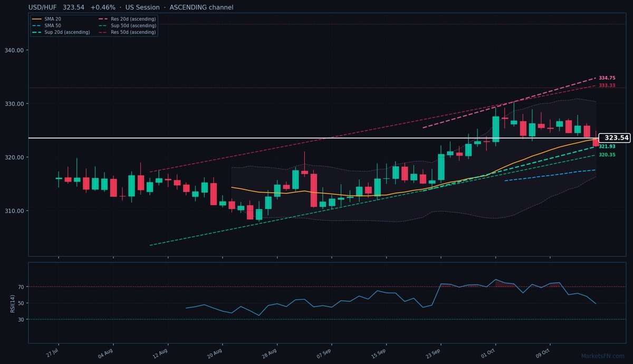The height and width of the screenshot is (364, 633).
Task: Click the RSI 50 midline label
Action: pos(21,303)
